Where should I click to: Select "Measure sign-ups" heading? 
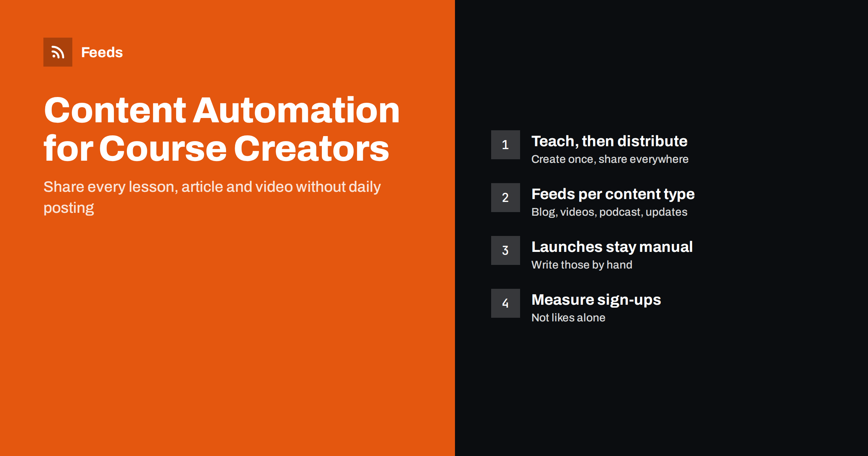(x=596, y=300)
